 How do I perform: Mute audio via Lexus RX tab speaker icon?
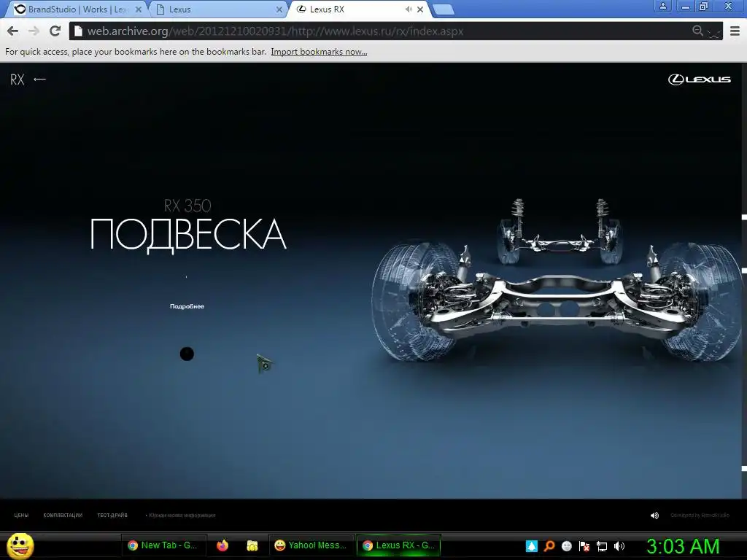click(409, 9)
